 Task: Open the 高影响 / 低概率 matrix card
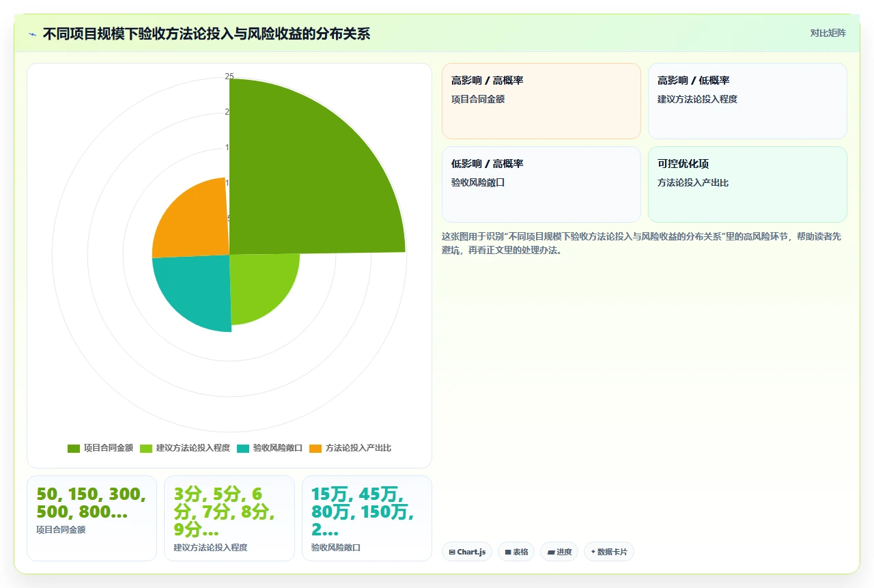click(748, 101)
